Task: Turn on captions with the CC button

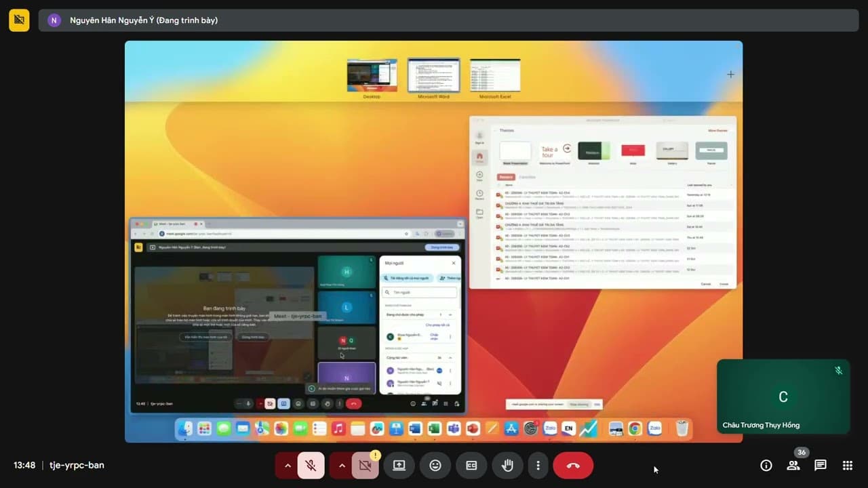Action: click(471, 466)
